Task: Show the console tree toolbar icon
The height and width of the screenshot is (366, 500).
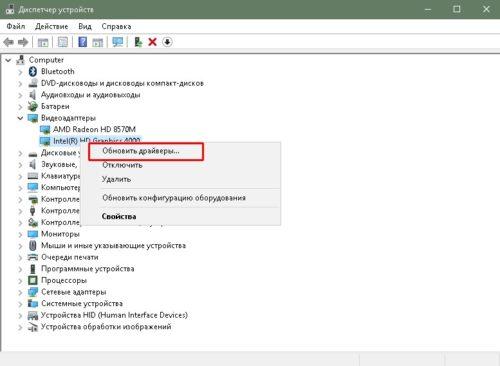Action: 43,42
